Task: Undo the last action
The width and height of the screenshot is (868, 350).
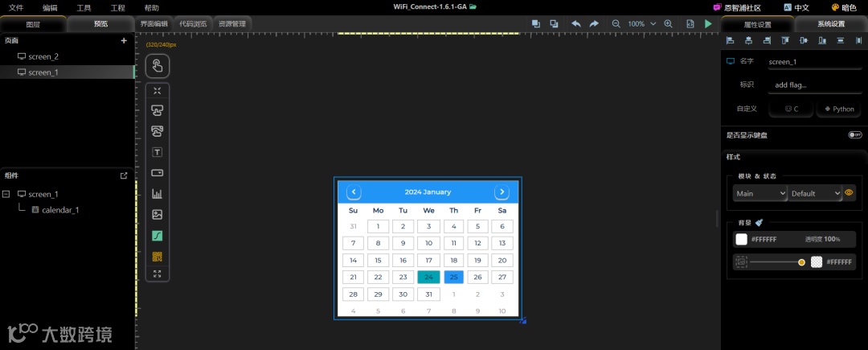Action: tap(575, 24)
